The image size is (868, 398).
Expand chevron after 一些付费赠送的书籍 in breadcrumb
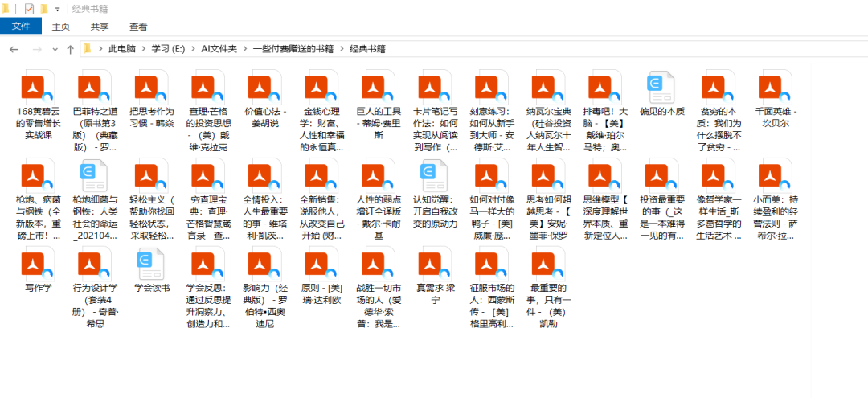point(342,49)
